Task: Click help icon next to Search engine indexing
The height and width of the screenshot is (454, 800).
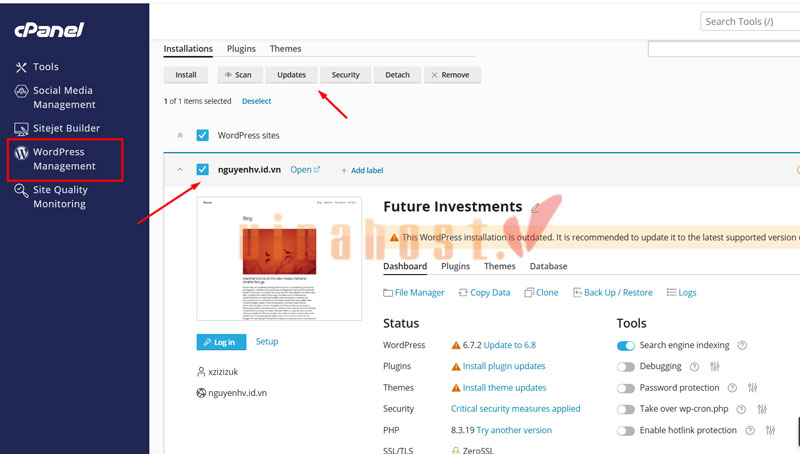Action: pos(742,345)
